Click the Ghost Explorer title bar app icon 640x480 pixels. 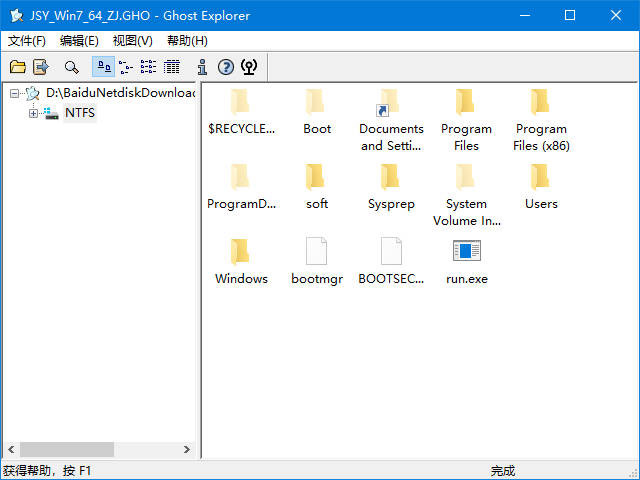(17, 16)
